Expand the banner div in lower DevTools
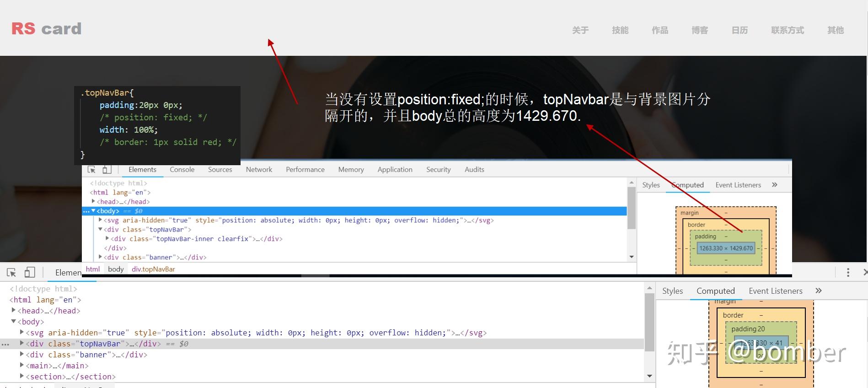The image size is (868, 388). (x=22, y=354)
